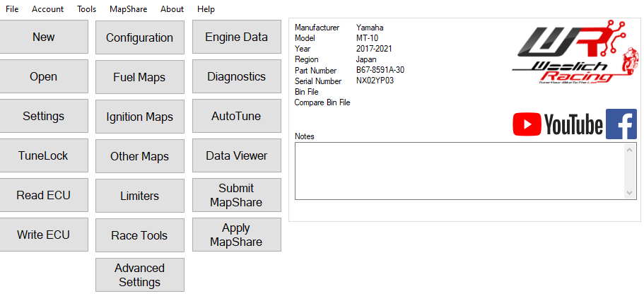
Task: Open the Diagnostics screen
Action: pos(236,77)
